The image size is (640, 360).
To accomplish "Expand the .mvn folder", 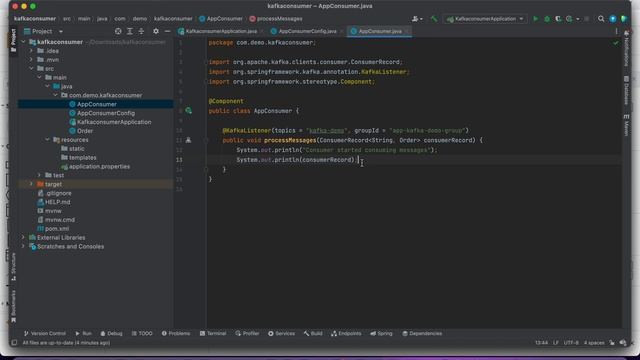I will pyautogui.click(x=31, y=60).
